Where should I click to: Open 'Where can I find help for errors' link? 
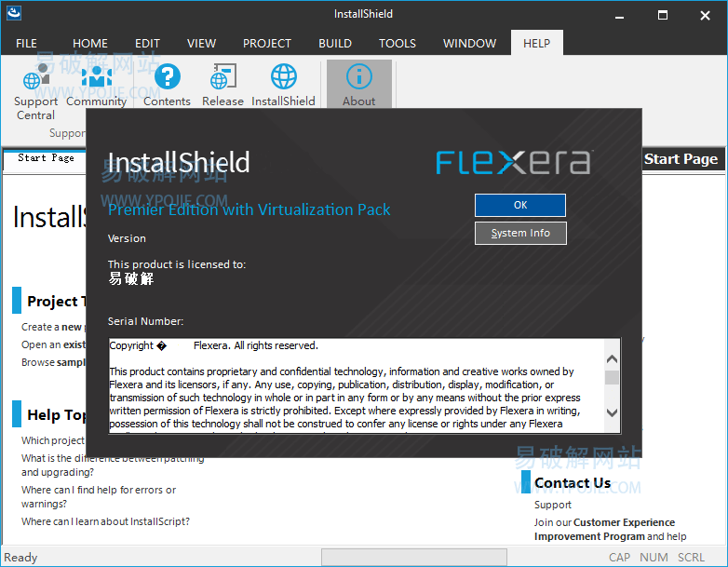99,496
